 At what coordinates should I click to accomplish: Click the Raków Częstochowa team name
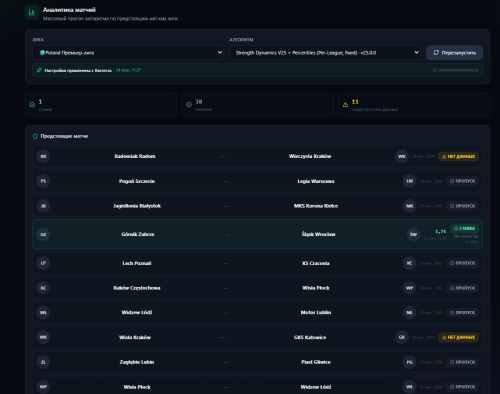137,288
